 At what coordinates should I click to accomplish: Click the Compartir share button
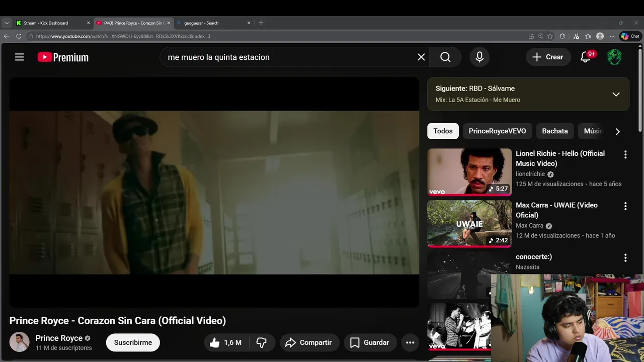click(309, 342)
